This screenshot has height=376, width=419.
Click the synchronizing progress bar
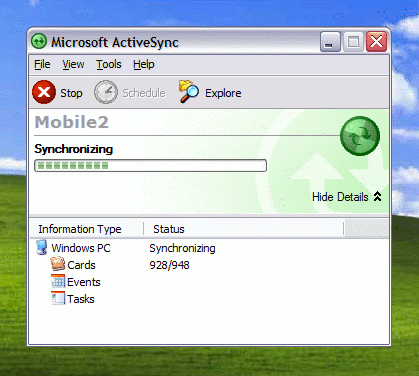point(150,166)
